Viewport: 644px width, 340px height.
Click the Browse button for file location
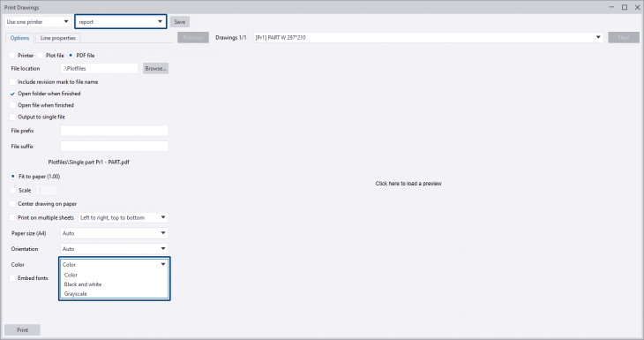pyautogui.click(x=155, y=68)
